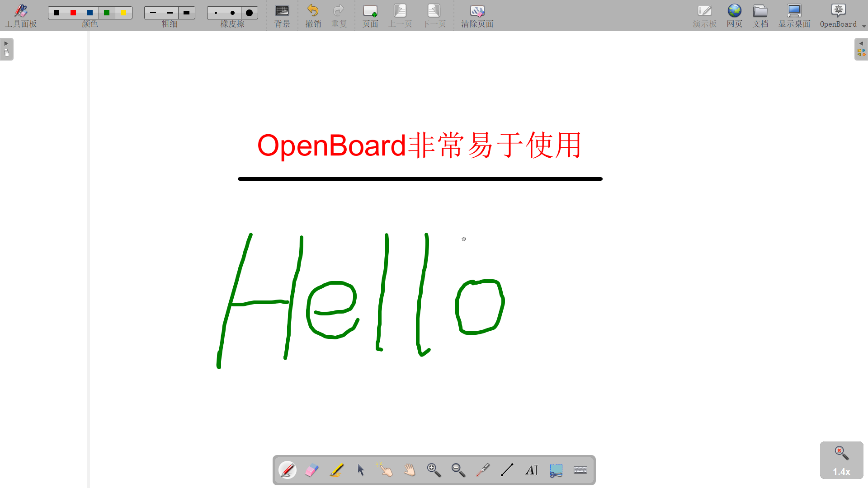The image size is (868, 488).
Task: Click the black underline stroke
Action: pyautogui.click(x=420, y=179)
